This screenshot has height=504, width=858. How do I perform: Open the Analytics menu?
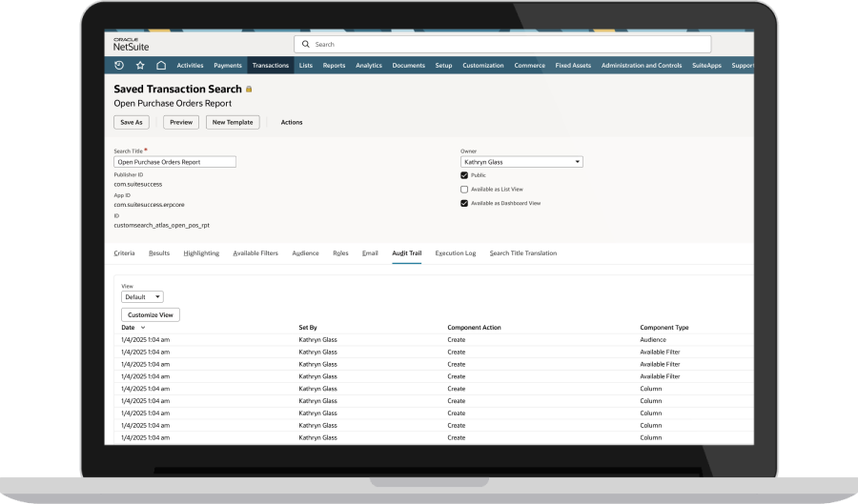tap(369, 66)
